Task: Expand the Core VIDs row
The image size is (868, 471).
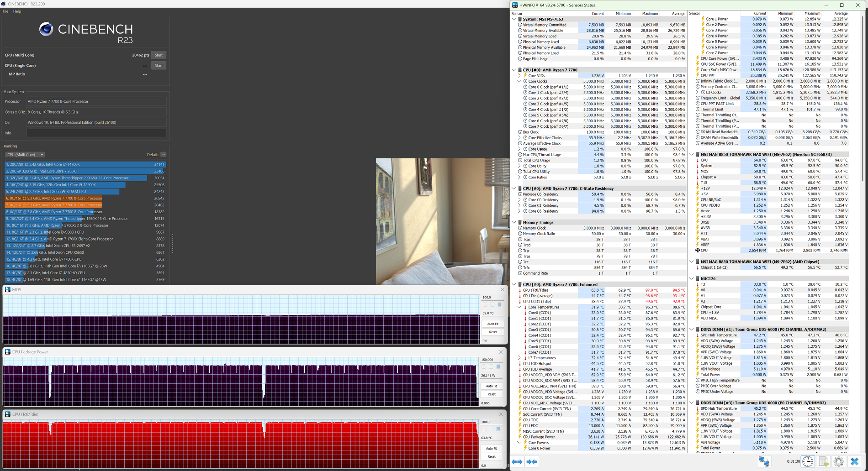Action: tap(519, 76)
